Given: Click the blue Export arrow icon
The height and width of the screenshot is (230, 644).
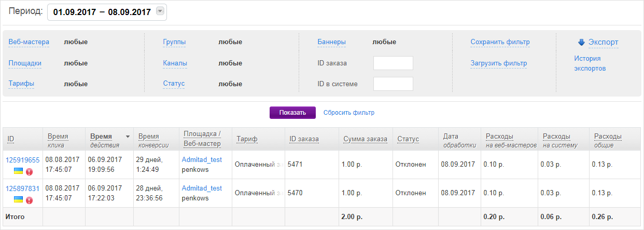Looking at the screenshot, I should coord(581,42).
